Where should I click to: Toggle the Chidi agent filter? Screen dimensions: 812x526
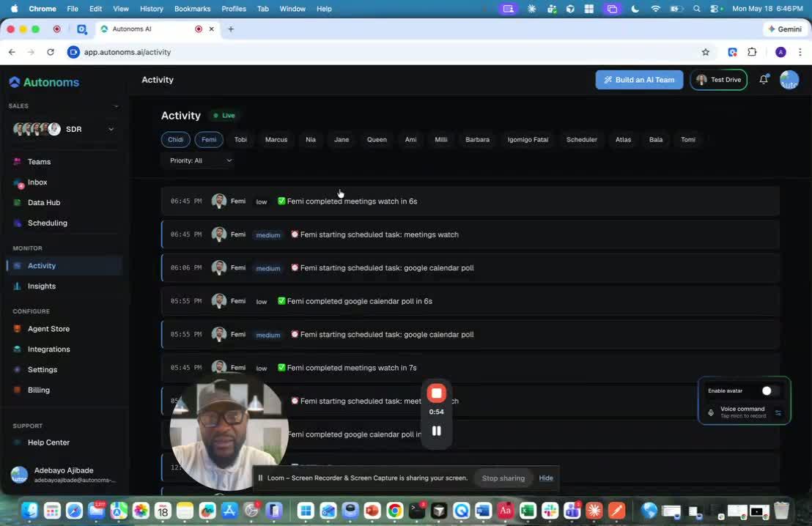click(176, 139)
